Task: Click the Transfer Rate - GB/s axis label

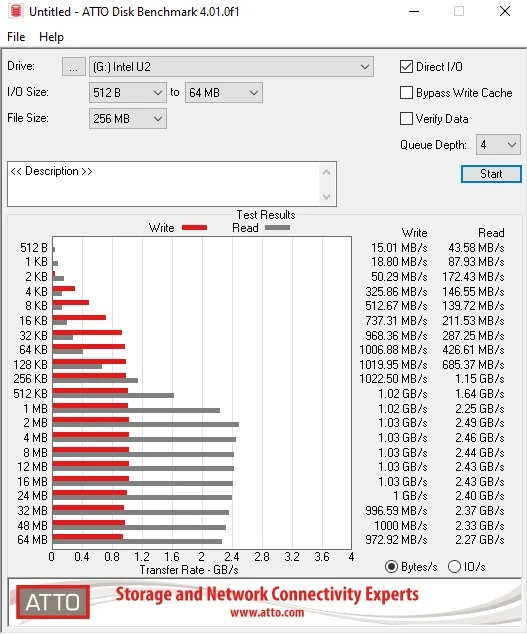Action: point(189,570)
